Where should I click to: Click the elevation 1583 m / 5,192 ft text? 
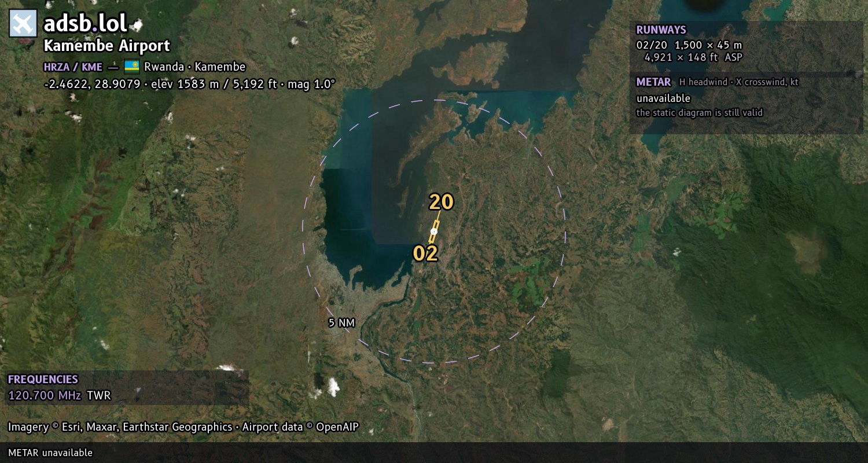click(214, 84)
